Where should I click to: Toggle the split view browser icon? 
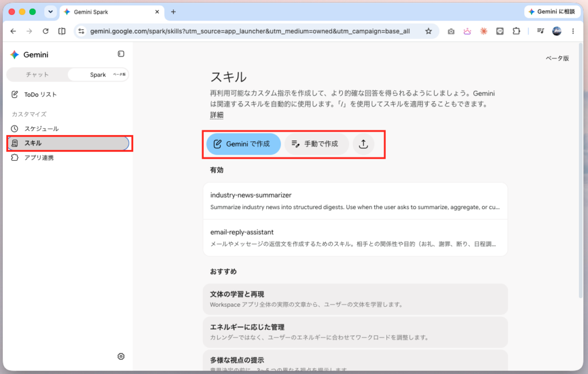click(62, 31)
